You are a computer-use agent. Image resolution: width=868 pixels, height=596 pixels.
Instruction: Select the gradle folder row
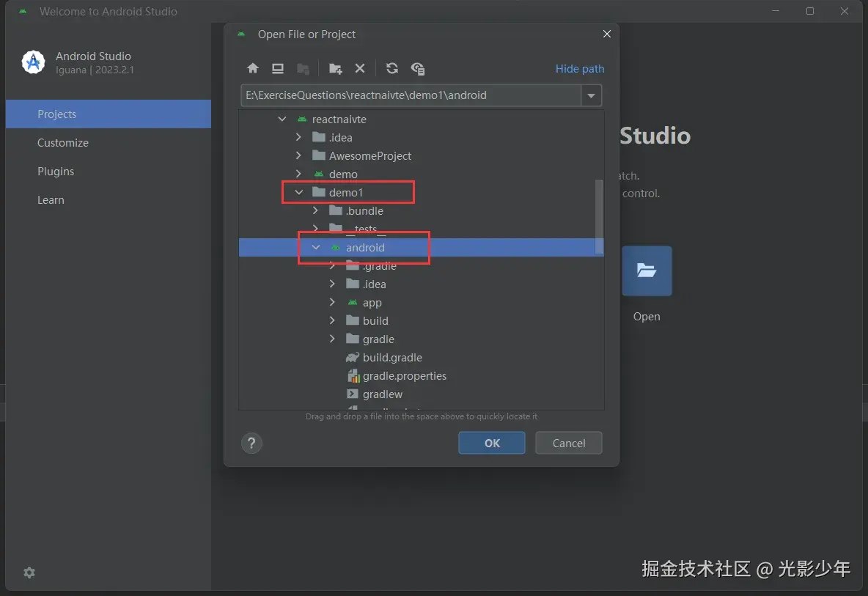coord(421,339)
